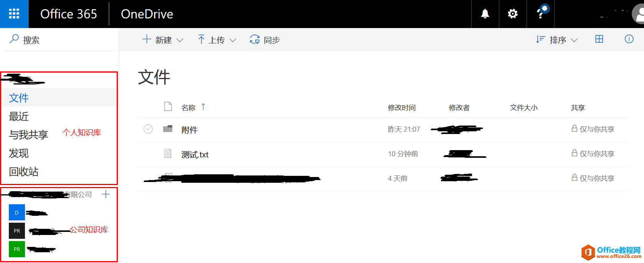Open 回收站 in the sidebar
This screenshot has height=263, width=644.
point(24,172)
